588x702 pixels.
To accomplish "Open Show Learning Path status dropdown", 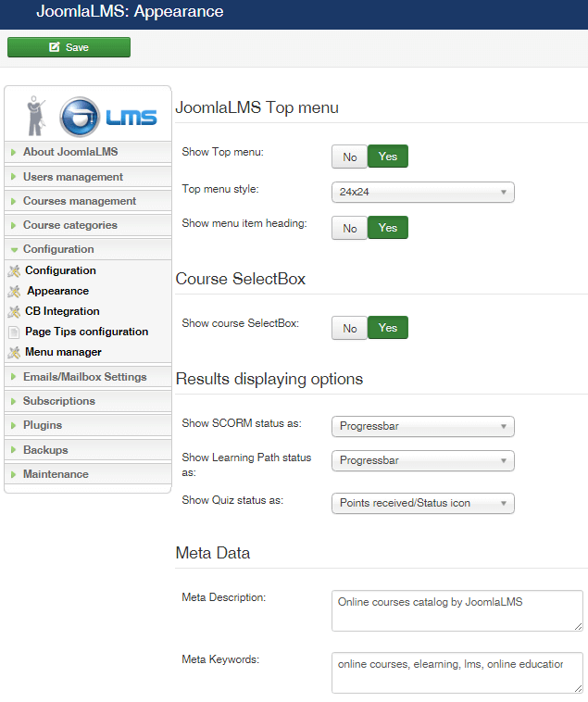I will point(423,460).
